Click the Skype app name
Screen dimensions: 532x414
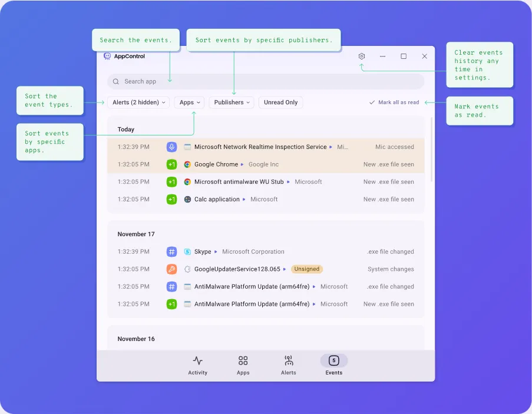203,251
